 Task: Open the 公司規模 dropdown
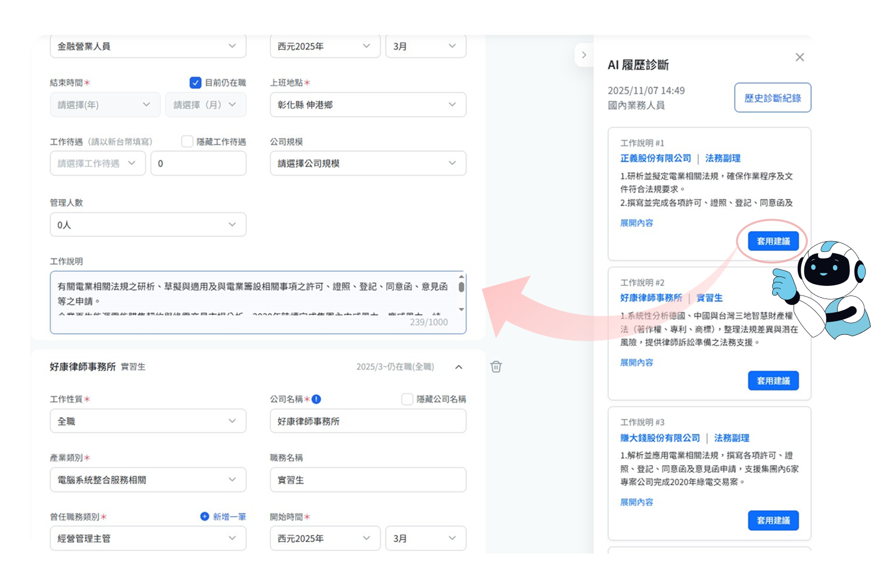[368, 163]
